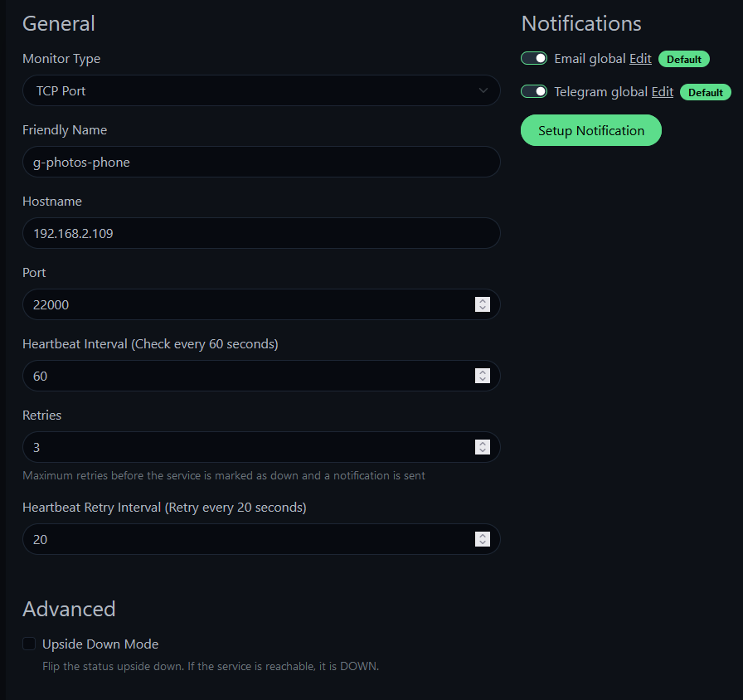Raise Heartbeat Retry Interval via up arrow
Image resolution: width=743 pixels, height=700 pixels.
point(483,536)
